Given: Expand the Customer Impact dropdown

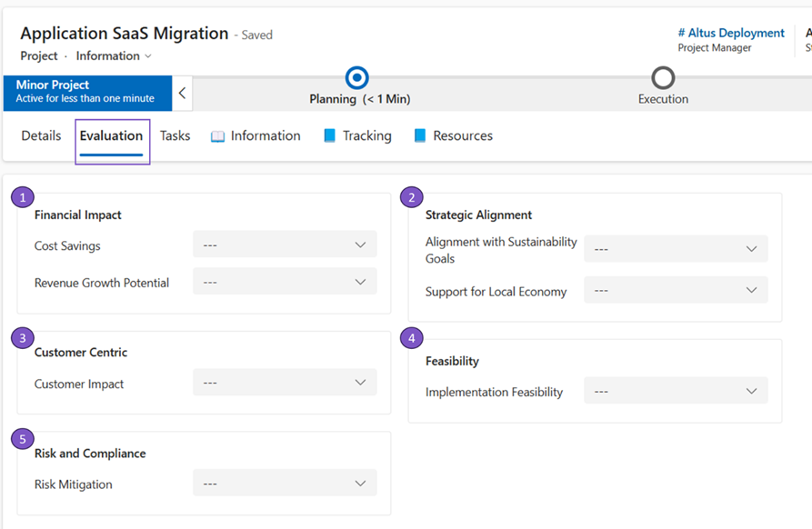Looking at the screenshot, I should 285,383.
